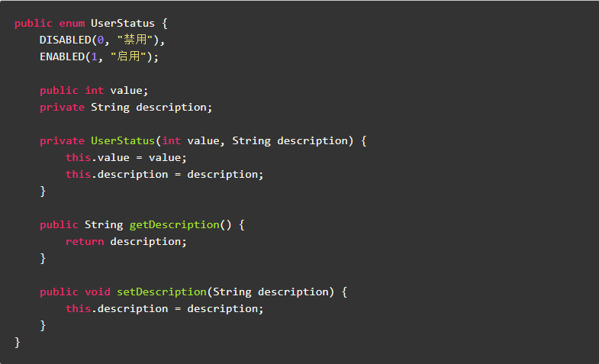599x364 pixels.
Task: Click the number 0 in DISABLED
Action: 101,40
